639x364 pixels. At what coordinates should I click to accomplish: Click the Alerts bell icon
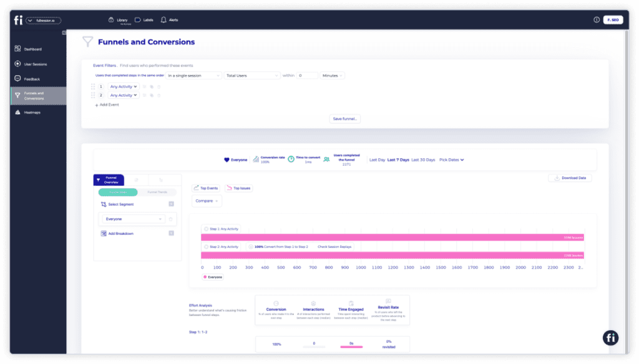point(163,20)
